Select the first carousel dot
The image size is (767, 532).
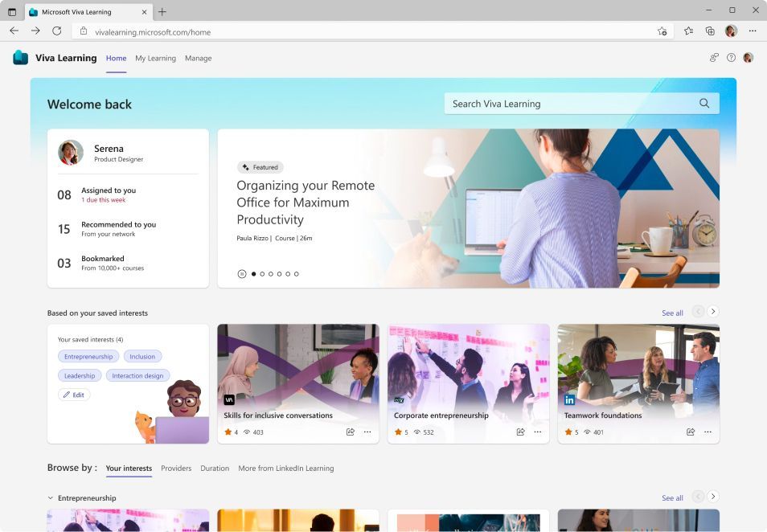coord(253,274)
